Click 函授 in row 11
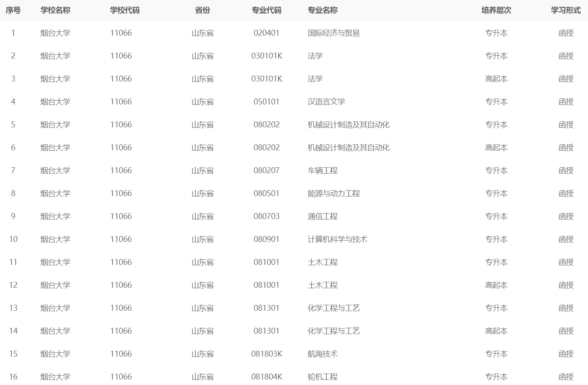This screenshot has width=588, height=385. (x=566, y=262)
